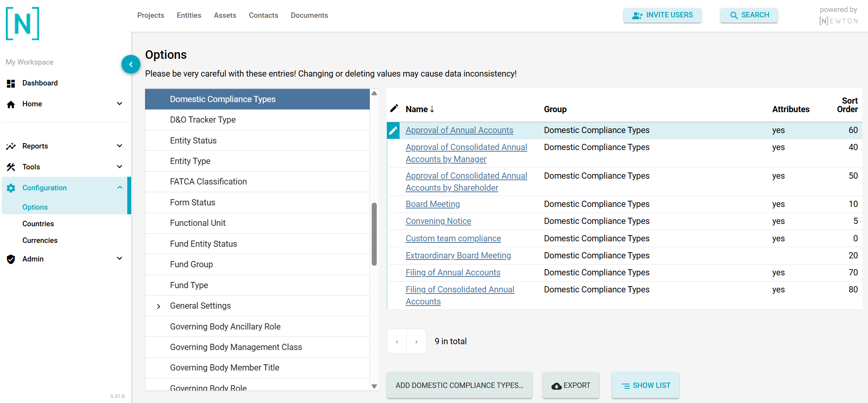
Task: Click the Search button
Action: point(749,15)
